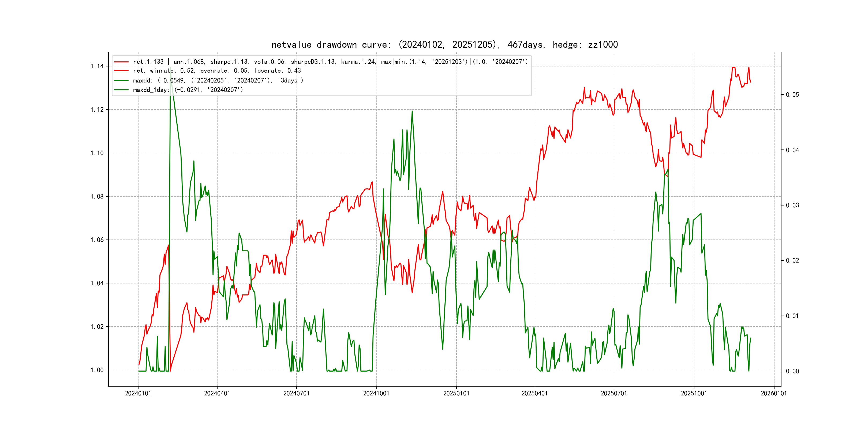Click the x-axis label 20250401
The height and width of the screenshot is (434, 868).
point(534,393)
